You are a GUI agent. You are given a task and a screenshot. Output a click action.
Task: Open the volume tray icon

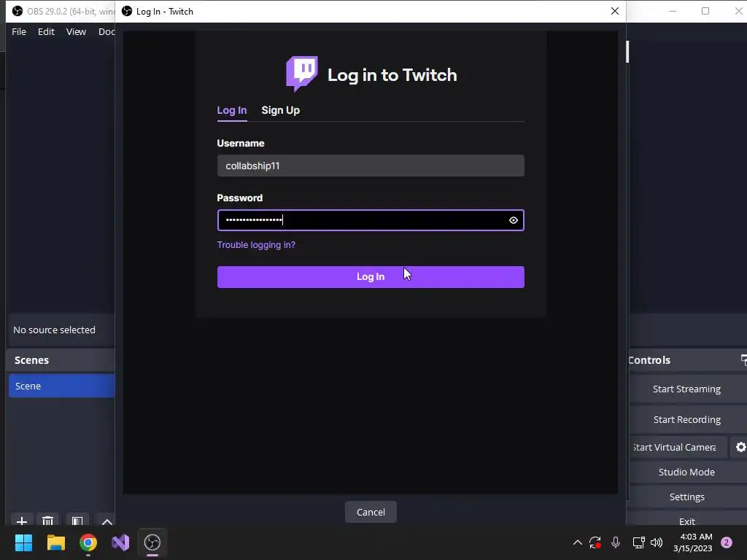[657, 542]
